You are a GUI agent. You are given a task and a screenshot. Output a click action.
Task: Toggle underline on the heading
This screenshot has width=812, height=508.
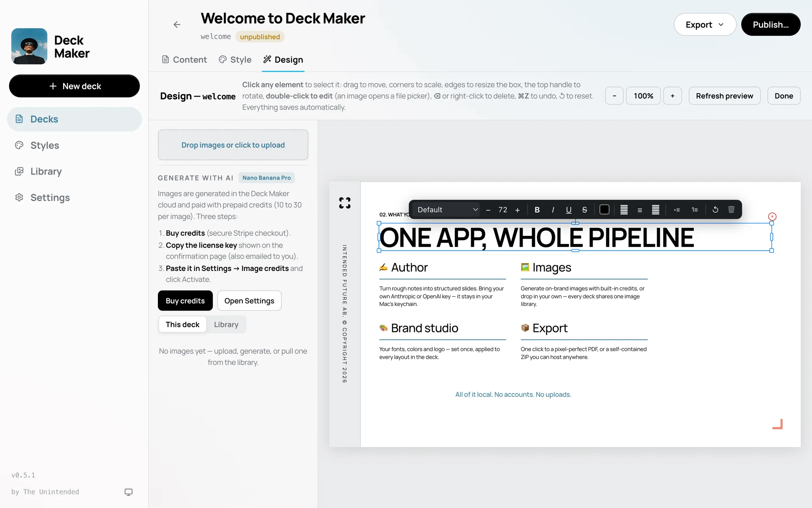click(569, 210)
